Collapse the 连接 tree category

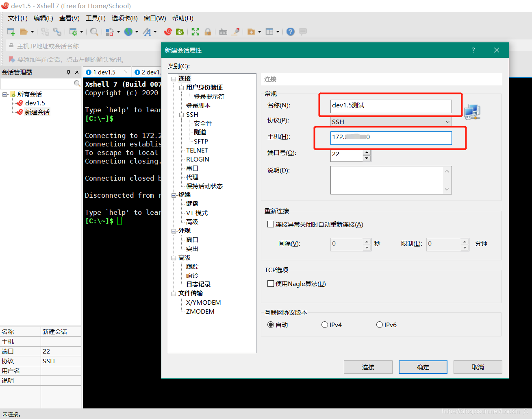coord(174,79)
